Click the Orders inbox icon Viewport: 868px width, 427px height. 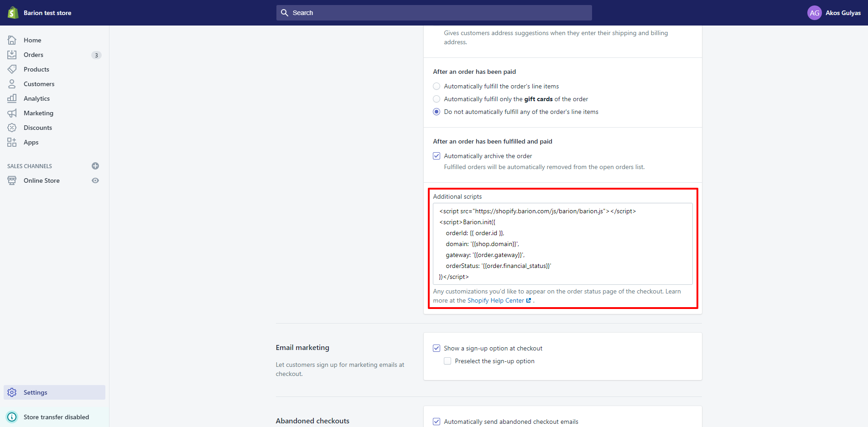tap(12, 55)
